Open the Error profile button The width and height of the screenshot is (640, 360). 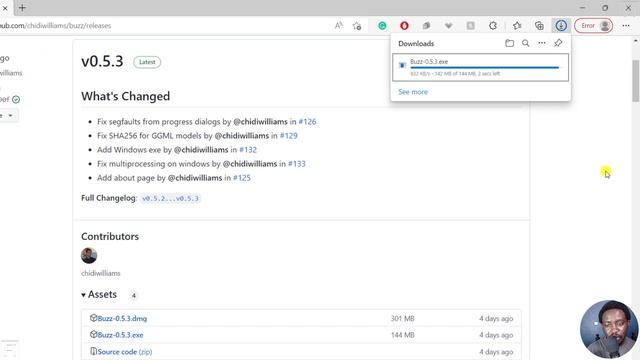tap(593, 26)
